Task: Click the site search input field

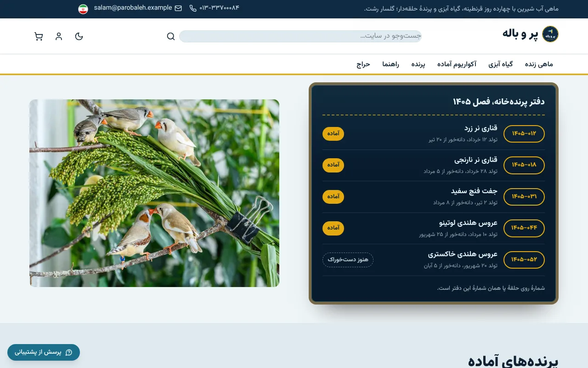Action: (300, 36)
